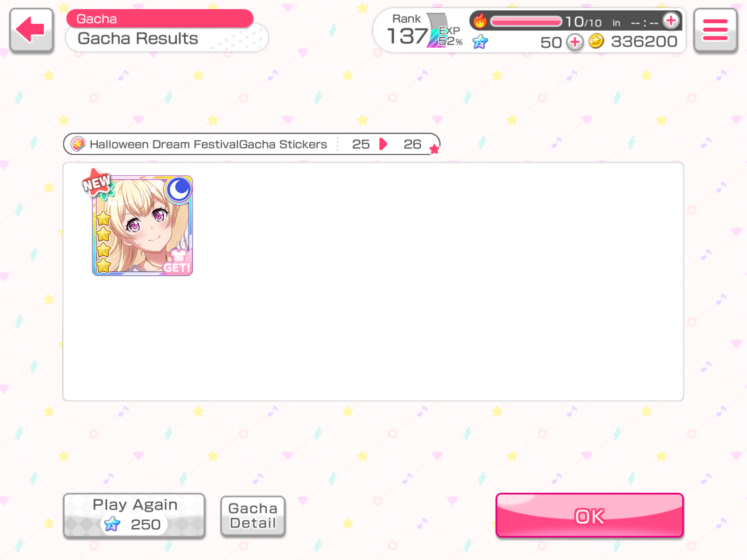Tap the costume GET! badge on card
747x560 pixels.
(177, 262)
